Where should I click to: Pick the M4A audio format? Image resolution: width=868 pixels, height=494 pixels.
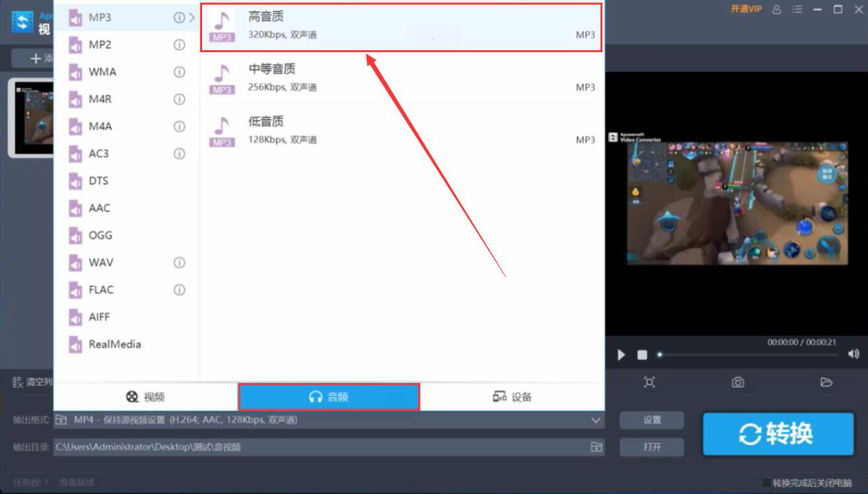(126, 126)
